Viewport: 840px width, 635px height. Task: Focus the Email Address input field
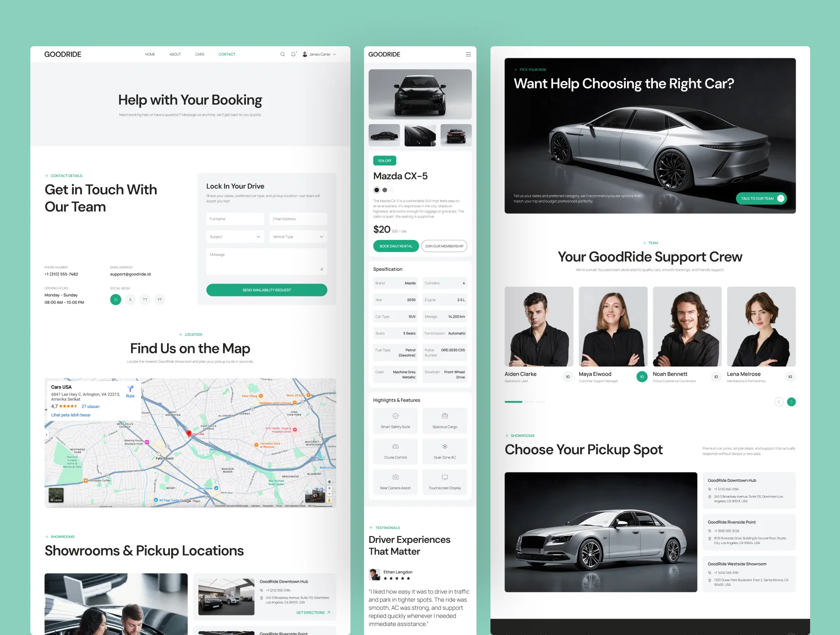pyautogui.click(x=298, y=219)
